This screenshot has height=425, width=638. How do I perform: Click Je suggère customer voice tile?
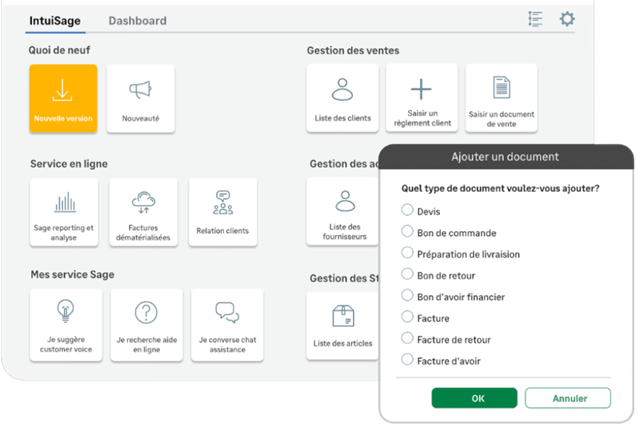64,322
